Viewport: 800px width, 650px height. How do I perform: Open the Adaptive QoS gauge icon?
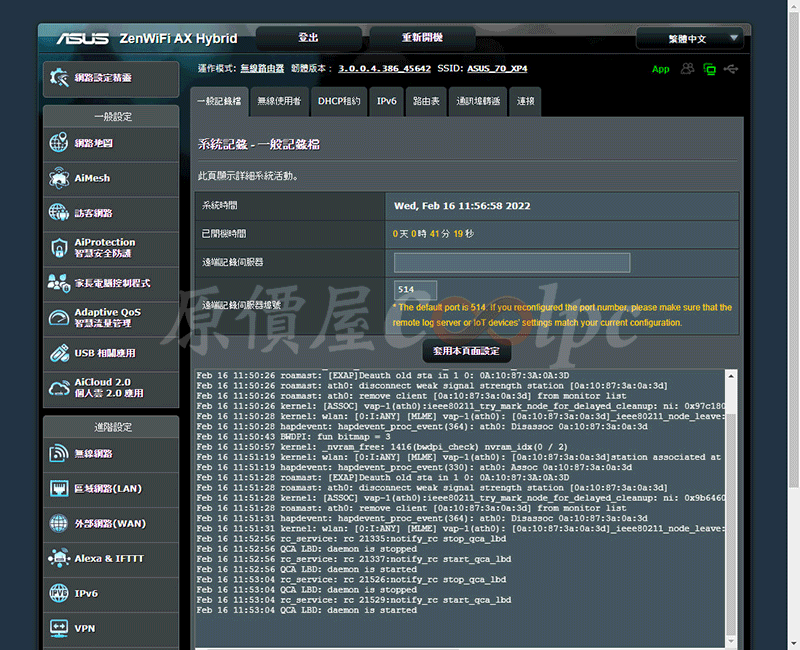point(59,317)
